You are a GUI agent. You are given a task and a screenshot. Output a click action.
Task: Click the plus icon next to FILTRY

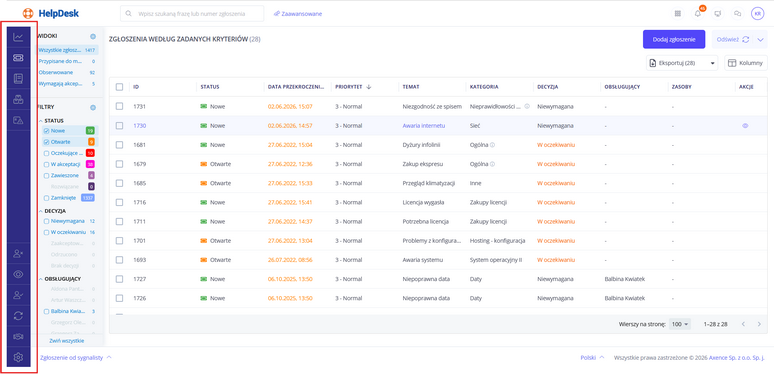[93, 107]
